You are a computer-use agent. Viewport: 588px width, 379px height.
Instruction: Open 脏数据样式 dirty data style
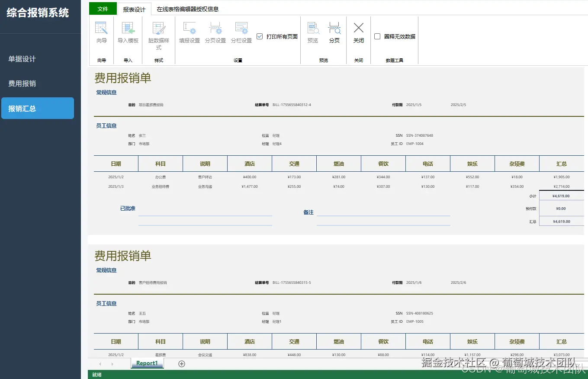[x=159, y=35]
